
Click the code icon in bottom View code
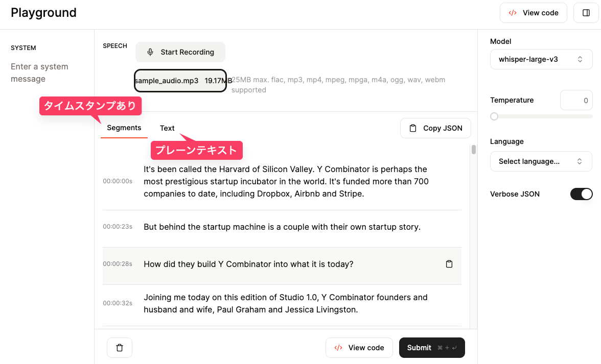338,348
